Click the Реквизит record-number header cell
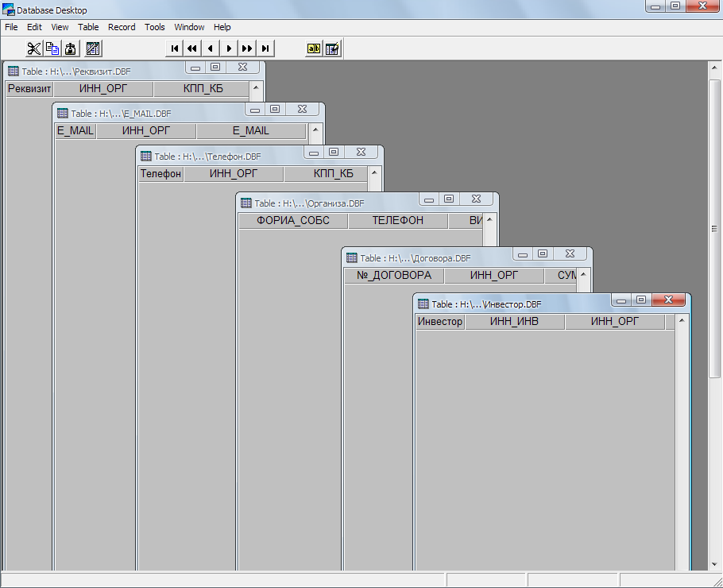The image size is (723, 588). [29, 88]
